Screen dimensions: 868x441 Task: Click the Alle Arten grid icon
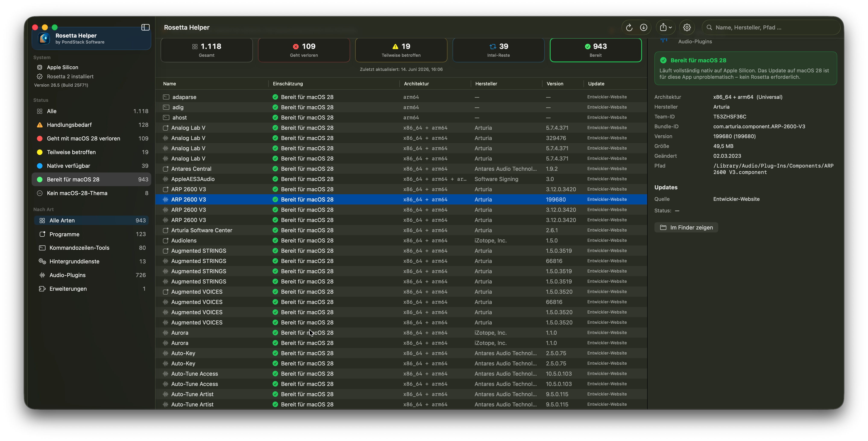click(x=42, y=220)
